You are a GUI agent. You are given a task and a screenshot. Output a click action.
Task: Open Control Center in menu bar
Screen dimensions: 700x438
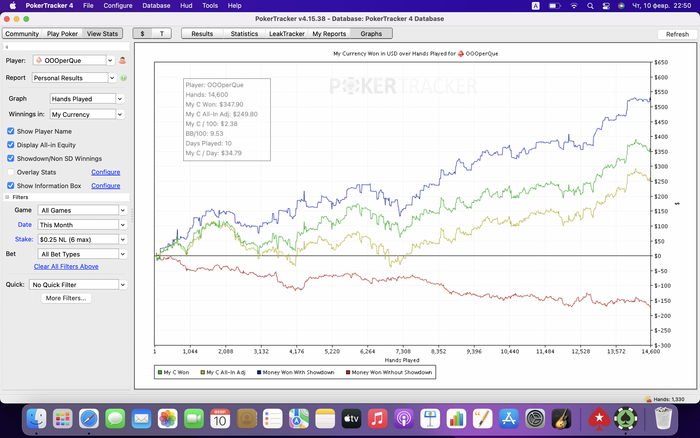(x=606, y=6)
